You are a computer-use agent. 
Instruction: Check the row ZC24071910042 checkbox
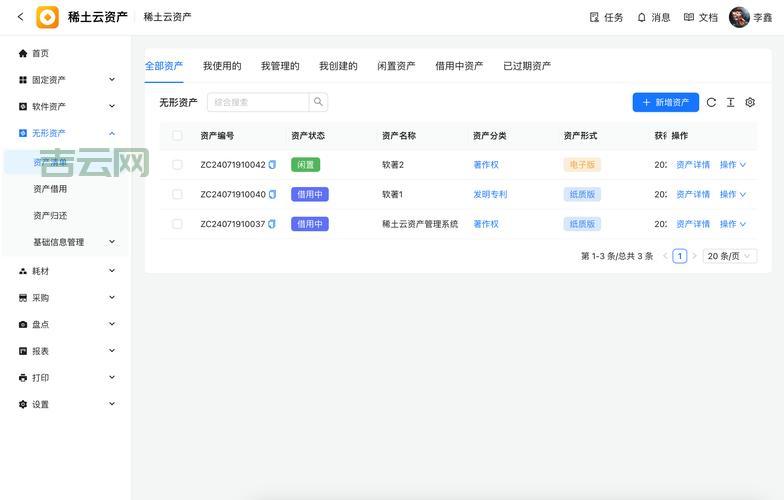click(x=177, y=164)
